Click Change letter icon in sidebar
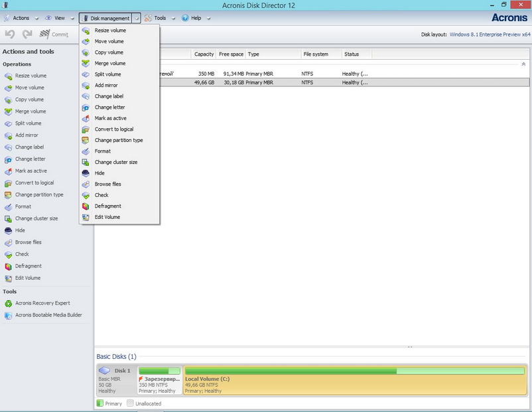 click(8, 159)
